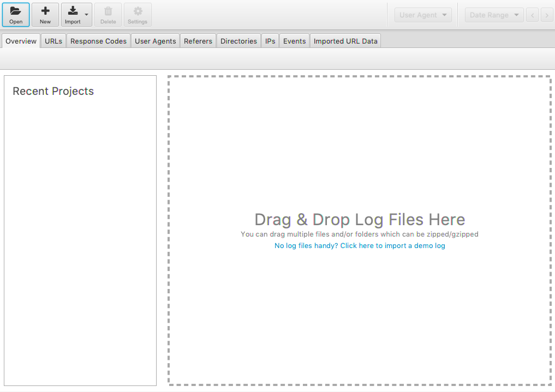
Task: Open the project Settings gear
Action: (x=137, y=14)
